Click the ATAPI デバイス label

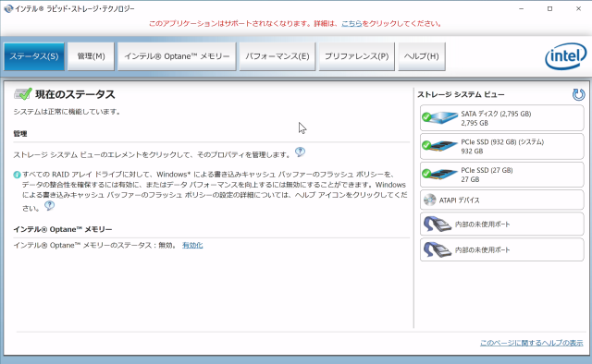[x=459, y=200]
